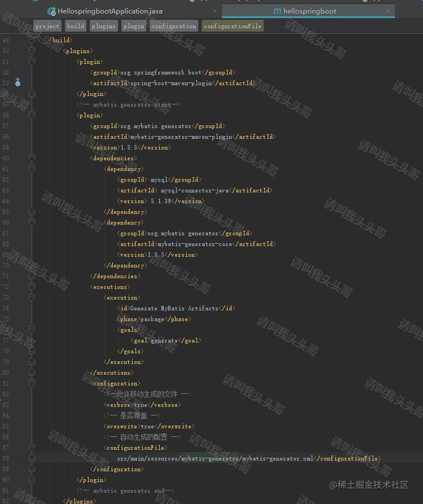Click 'mybatis-generator-maven-plugin' artifactId text
The width and height of the screenshot is (423, 504).
click(x=181, y=137)
